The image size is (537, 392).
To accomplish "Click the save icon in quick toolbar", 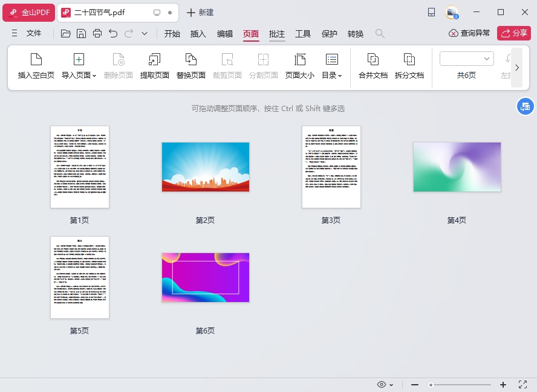I will click(82, 34).
